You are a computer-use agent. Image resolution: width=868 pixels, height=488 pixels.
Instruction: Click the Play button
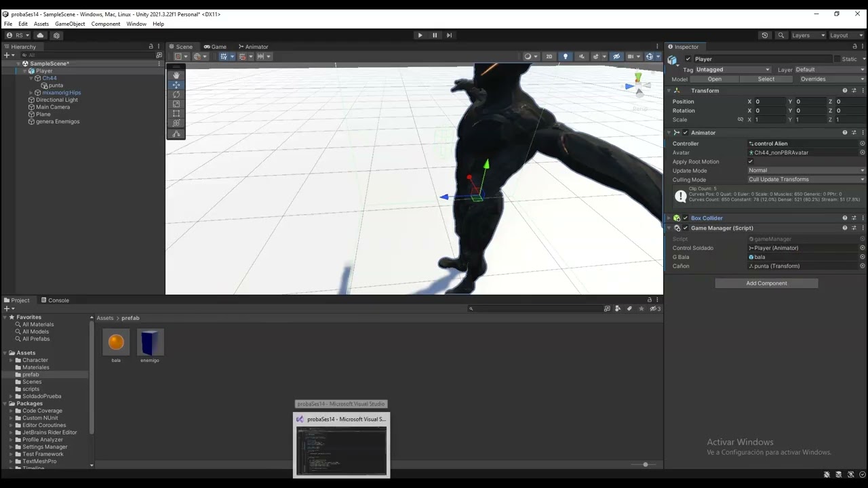click(420, 35)
